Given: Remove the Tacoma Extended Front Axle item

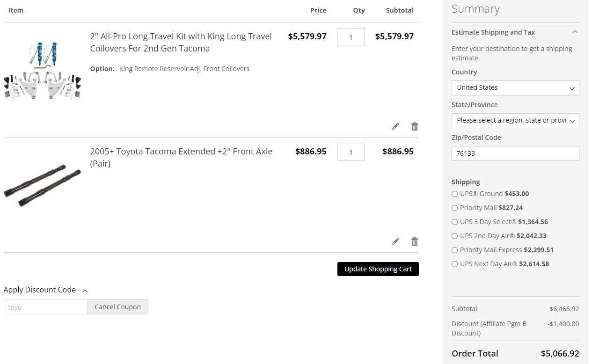Looking at the screenshot, I should 414,241.
